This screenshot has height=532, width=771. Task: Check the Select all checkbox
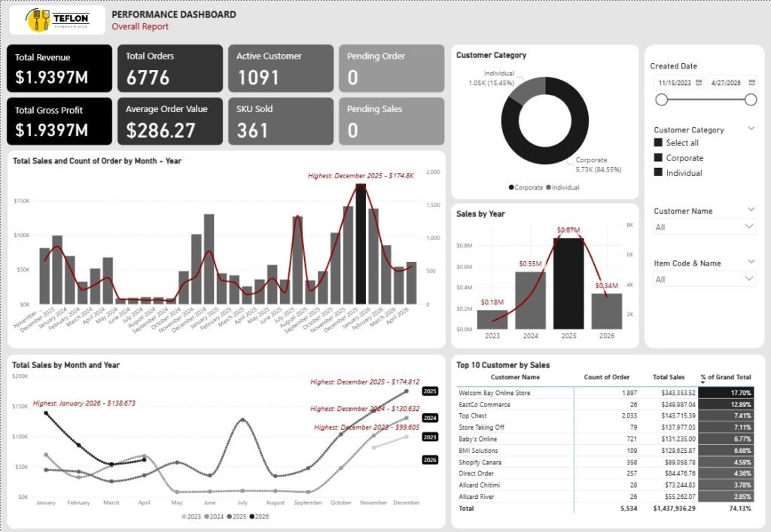click(658, 142)
